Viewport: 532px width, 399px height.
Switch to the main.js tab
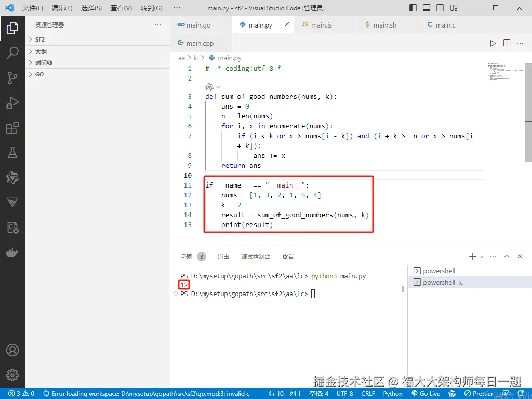click(325, 25)
